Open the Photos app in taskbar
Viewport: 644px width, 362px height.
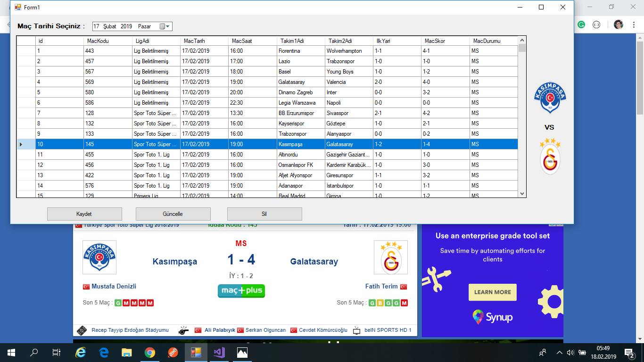tap(242, 352)
